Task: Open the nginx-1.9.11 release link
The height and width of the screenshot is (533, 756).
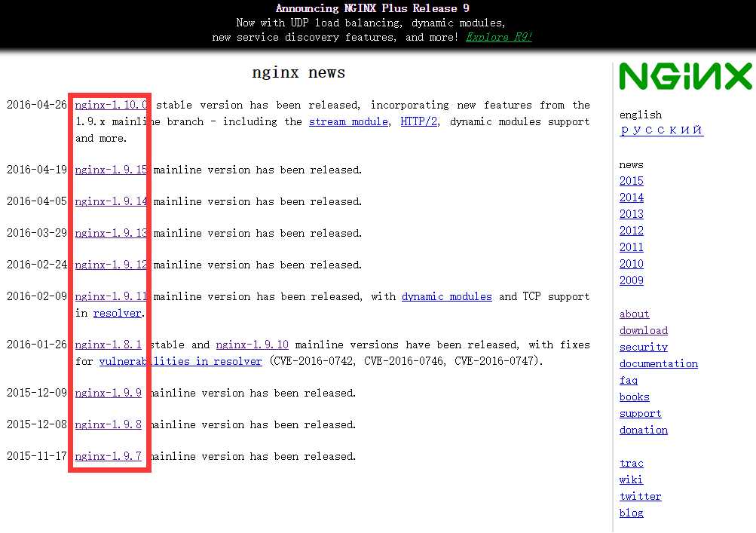Action: [111, 296]
